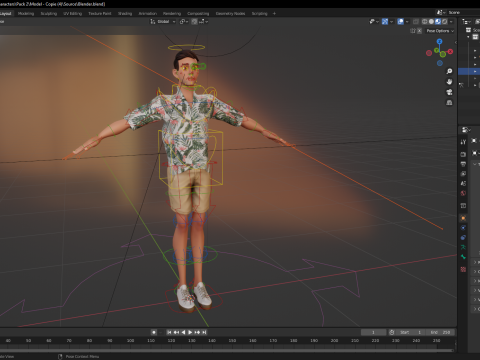Open the Bone properties tab
The height and width of the screenshot is (360, 480).
click(x=463, y=257)
